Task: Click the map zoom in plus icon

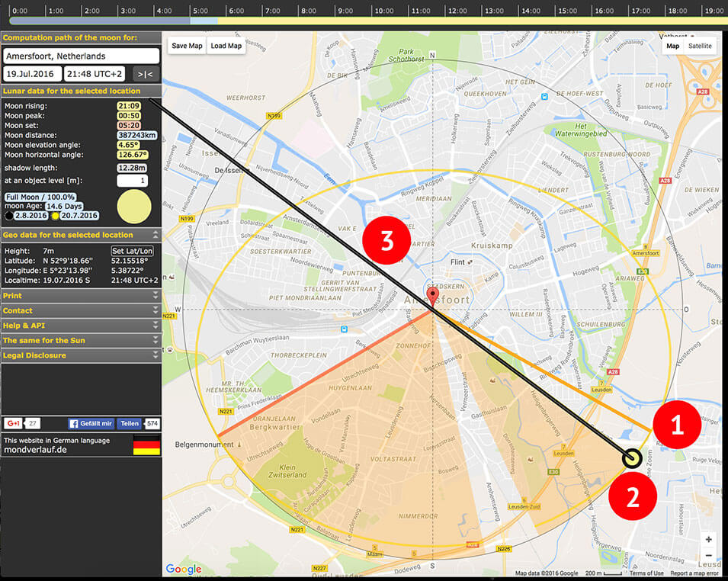Action: point(708,539)
